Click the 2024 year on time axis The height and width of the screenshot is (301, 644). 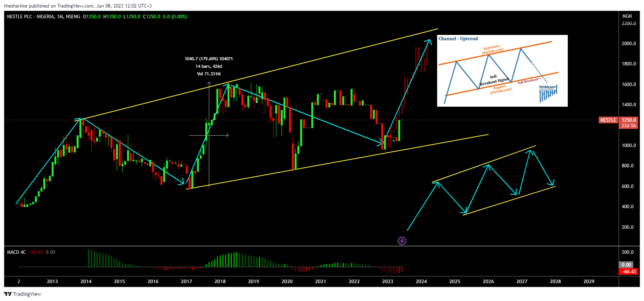[x=421, y=282]
